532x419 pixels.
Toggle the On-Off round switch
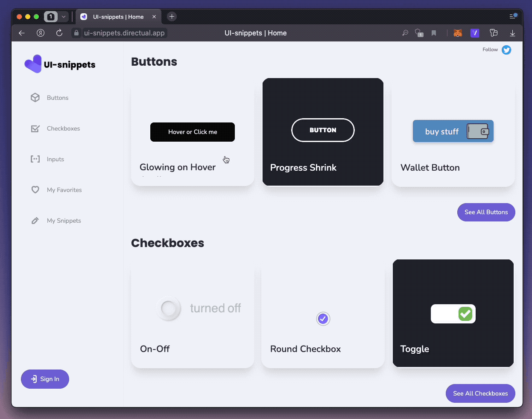pyautogui.click(x=169, y=308)
